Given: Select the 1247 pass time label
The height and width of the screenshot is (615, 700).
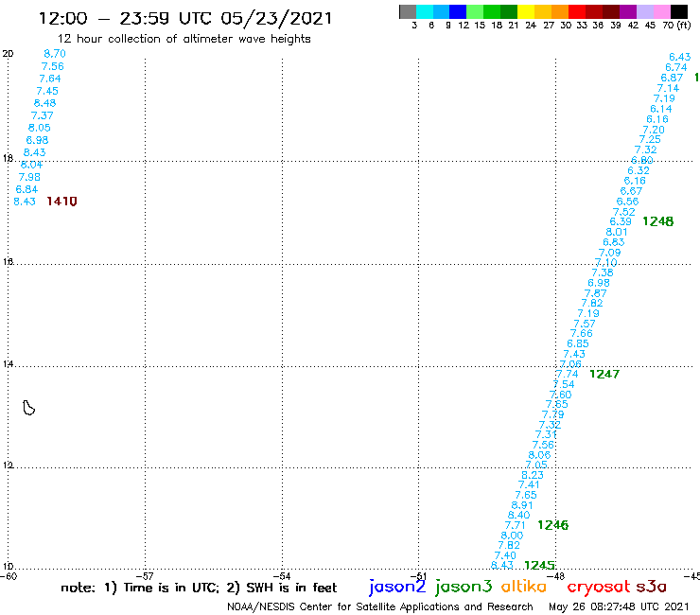Looking at the screenshot, I should coord(604,374).
